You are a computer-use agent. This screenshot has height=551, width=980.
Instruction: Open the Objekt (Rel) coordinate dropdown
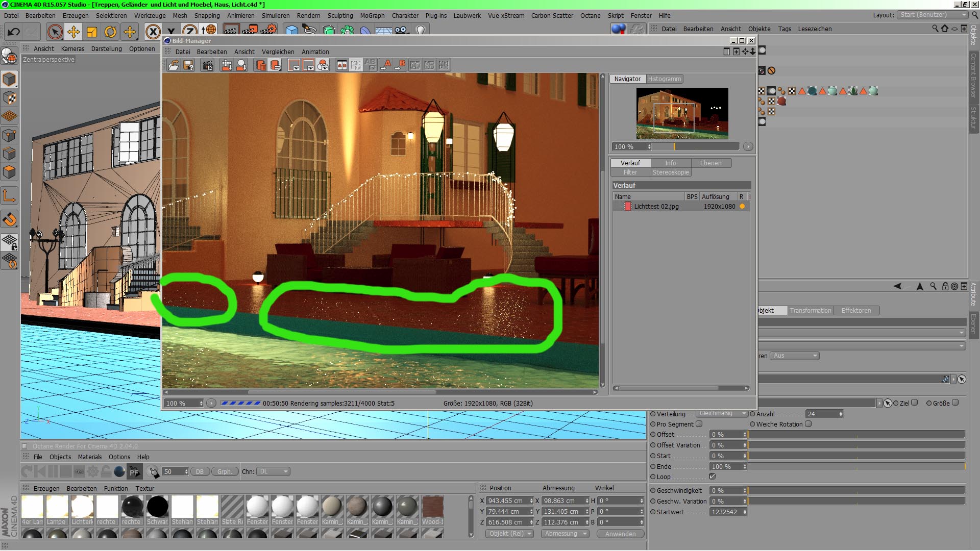click(509, 534)
